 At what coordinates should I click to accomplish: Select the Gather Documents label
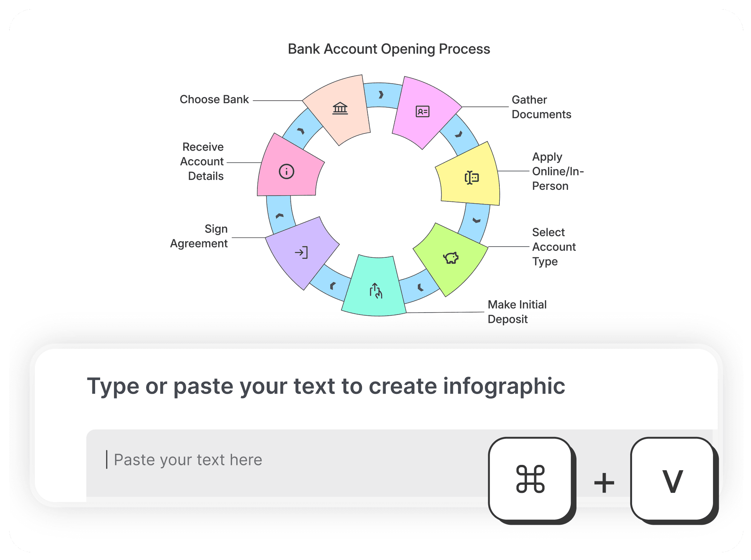click(x=541, y=107)
